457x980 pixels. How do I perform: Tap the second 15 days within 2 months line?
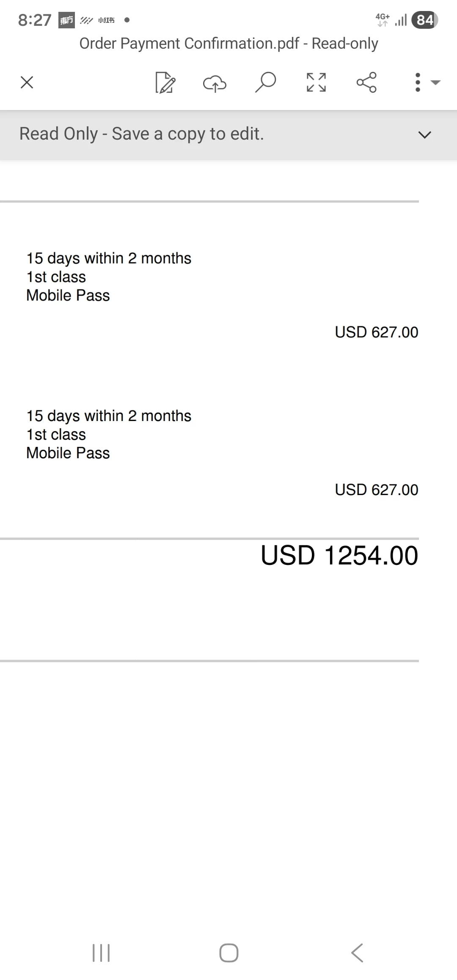pyautogui.click(x=109, y=416)
